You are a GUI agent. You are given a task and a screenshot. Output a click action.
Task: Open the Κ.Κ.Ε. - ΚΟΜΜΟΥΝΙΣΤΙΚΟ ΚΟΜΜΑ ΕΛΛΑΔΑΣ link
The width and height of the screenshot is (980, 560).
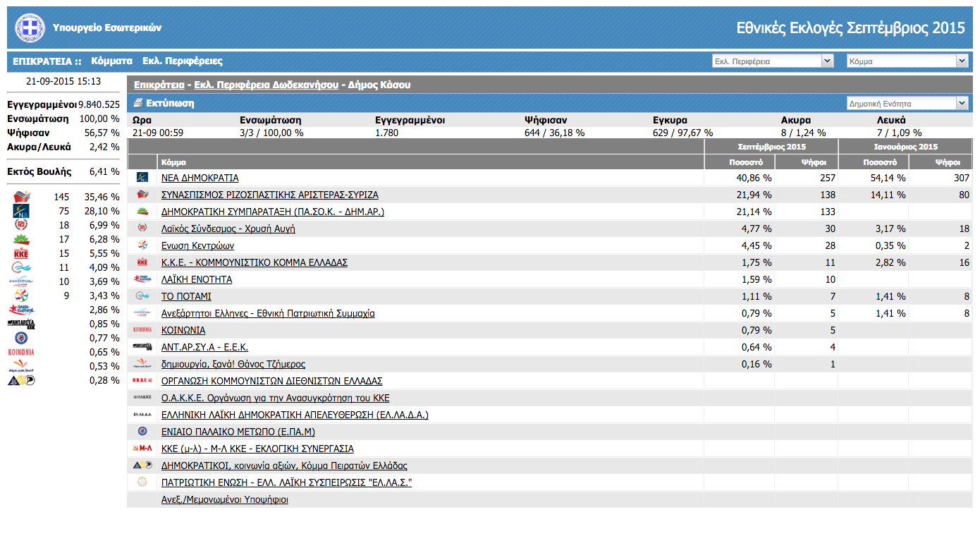255,262
